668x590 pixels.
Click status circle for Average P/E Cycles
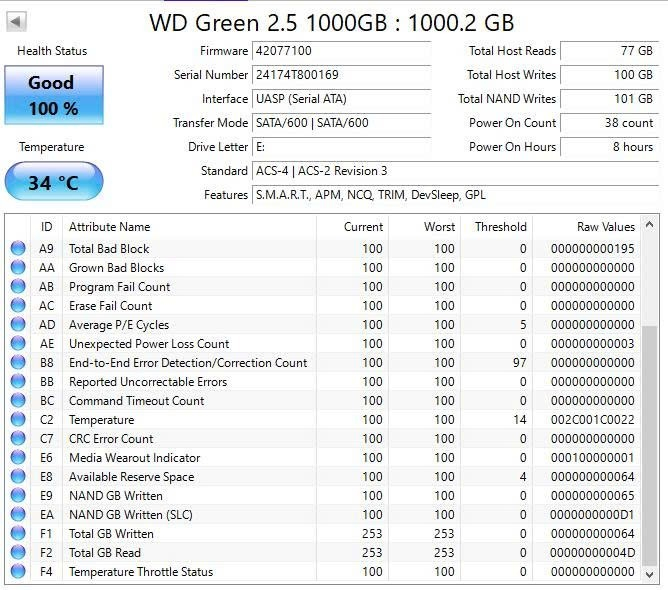click(18, 324)
